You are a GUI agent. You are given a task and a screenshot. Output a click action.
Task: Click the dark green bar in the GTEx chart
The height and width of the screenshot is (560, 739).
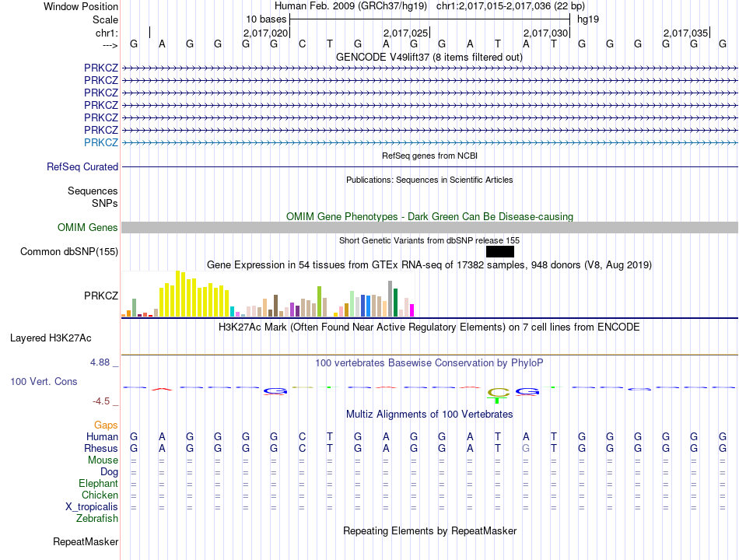coord(395,303)
